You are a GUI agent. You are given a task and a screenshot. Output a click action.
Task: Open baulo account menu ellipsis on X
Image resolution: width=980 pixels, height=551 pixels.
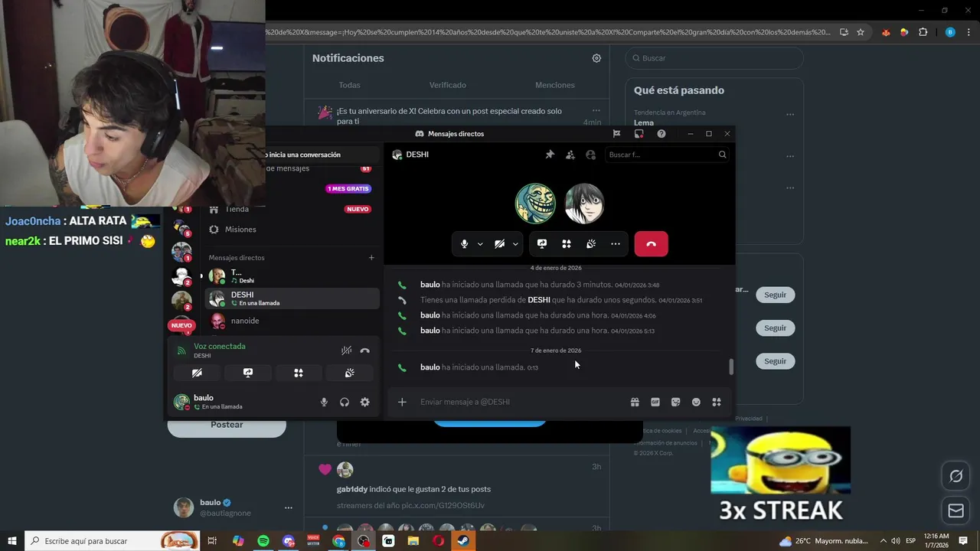coord(289,507)
